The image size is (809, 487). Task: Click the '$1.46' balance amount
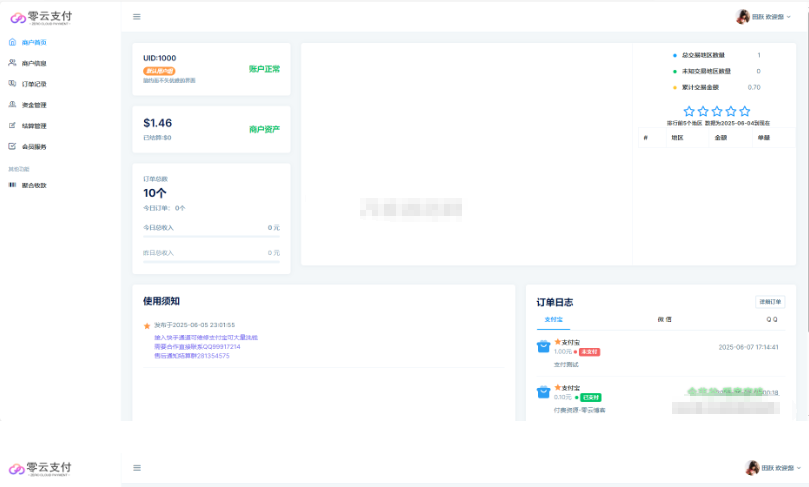tap(157, 123)
